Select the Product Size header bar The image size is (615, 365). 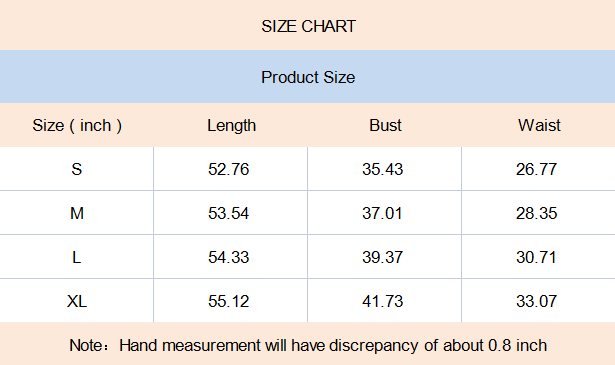[308, 76]
